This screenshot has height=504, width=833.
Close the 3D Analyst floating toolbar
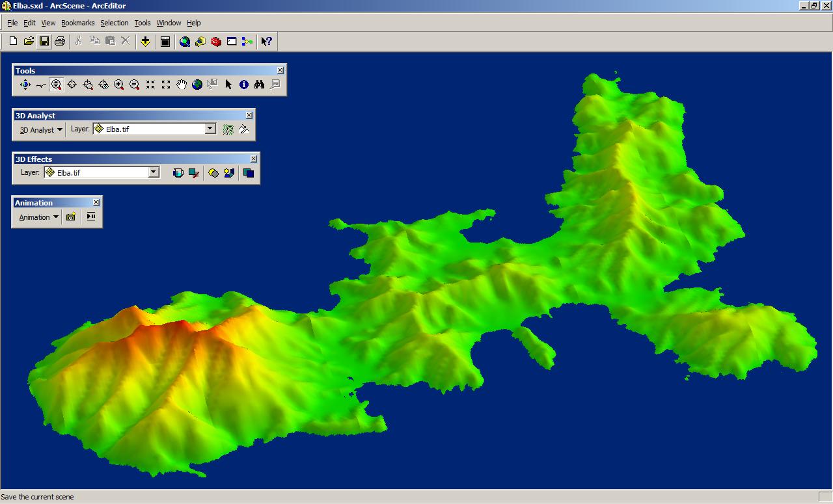click(x=249, y=115)
